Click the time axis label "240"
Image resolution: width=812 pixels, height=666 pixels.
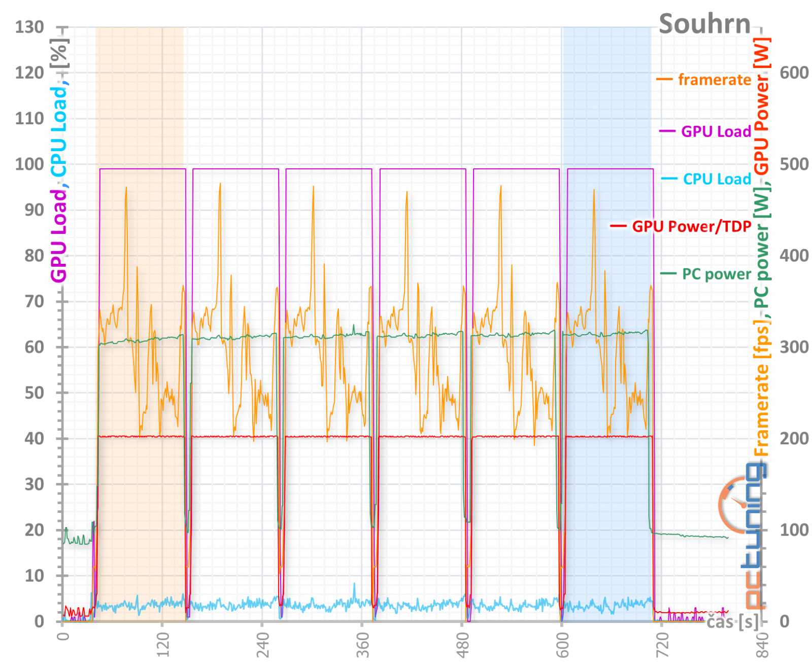point(262,644)
